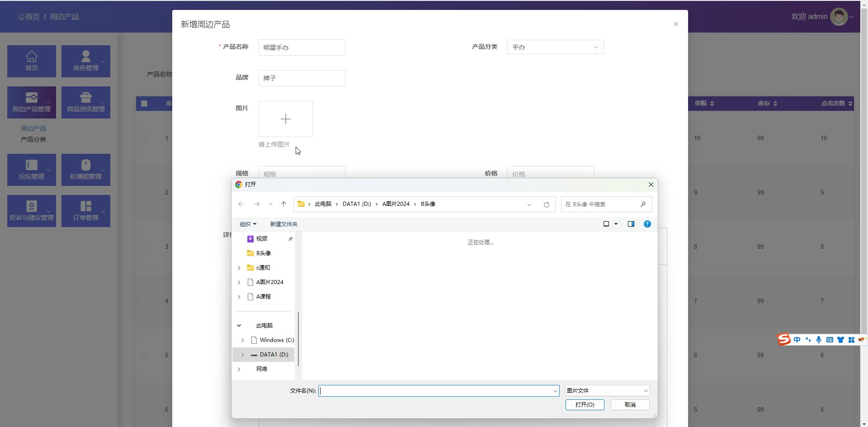Check the select-all checkbox in table header
This screenshot has height=427, width=868.
[144, 104]
